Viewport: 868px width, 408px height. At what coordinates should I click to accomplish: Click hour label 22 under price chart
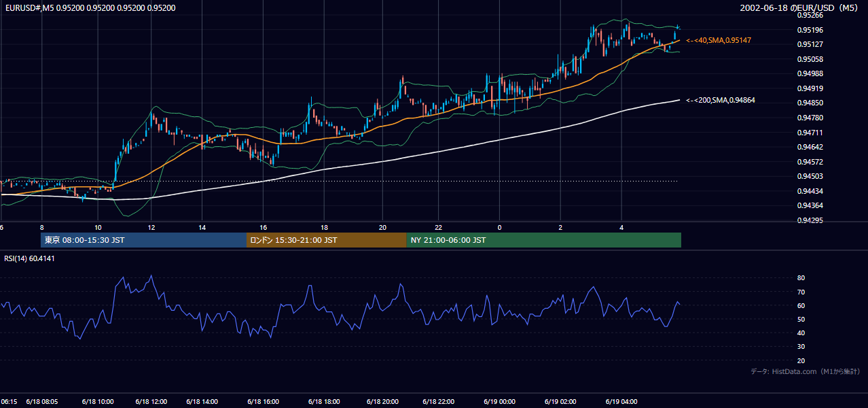[x=438, y=227]
